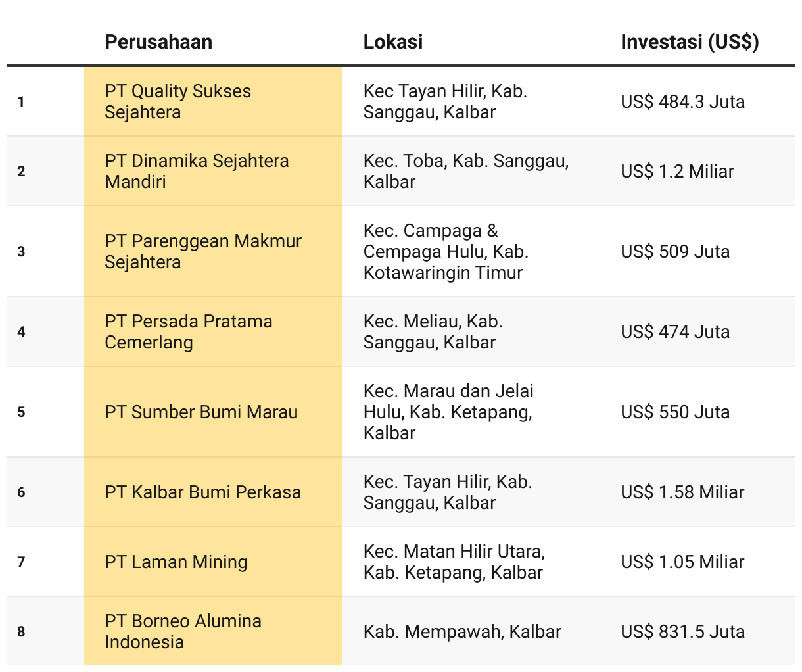802x672 pixels.
Task: Select the PT Parenggean Makmur Sejahtera cell
Action: pyautogui.click(x=213, y=251)
